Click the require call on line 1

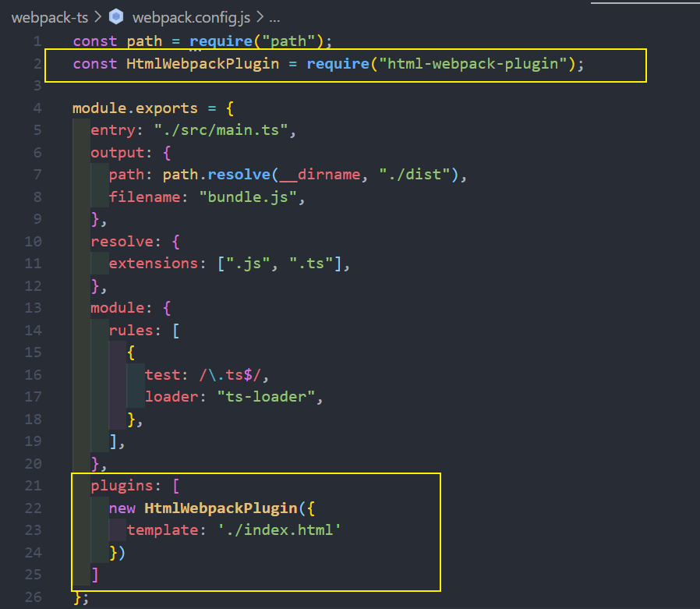pos(221,41)
